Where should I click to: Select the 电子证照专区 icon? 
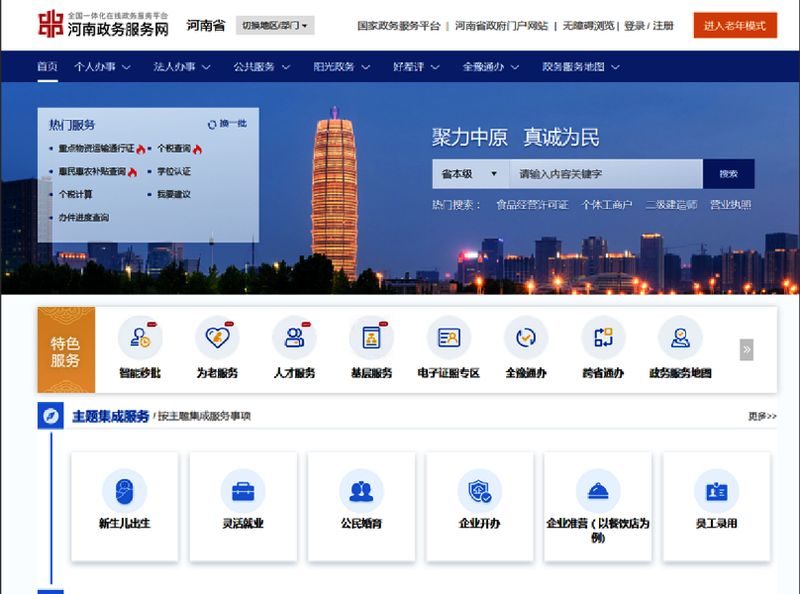coord(448,338)
